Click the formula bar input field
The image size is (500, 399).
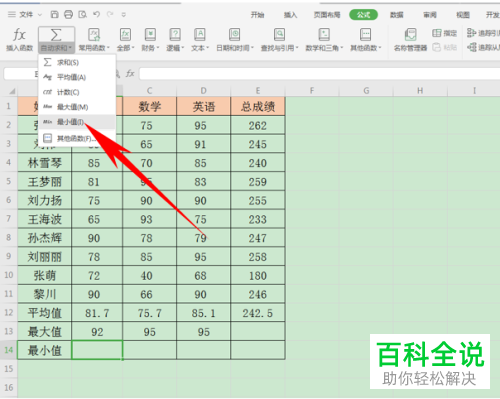click(x=319, y=74)
